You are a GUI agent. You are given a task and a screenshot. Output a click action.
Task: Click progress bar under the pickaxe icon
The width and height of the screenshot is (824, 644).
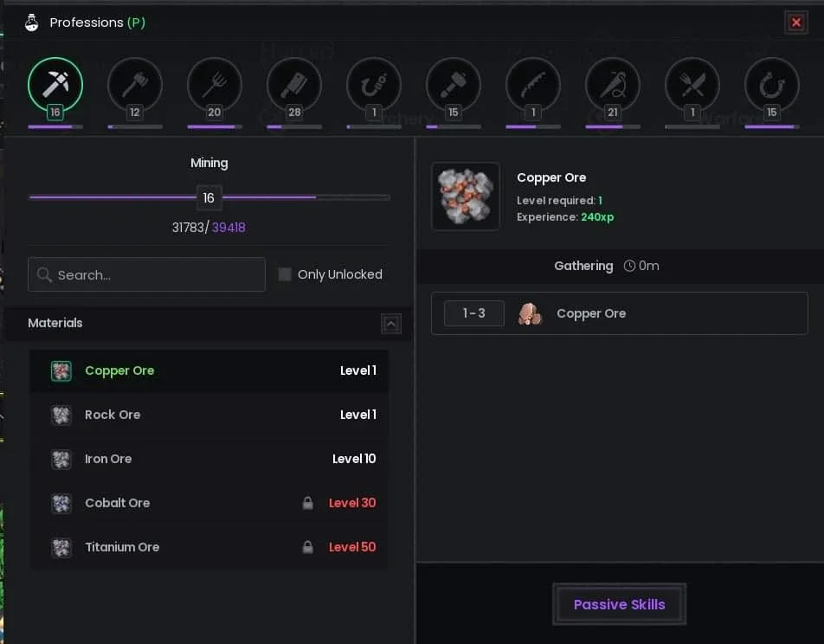click(55, 126)
